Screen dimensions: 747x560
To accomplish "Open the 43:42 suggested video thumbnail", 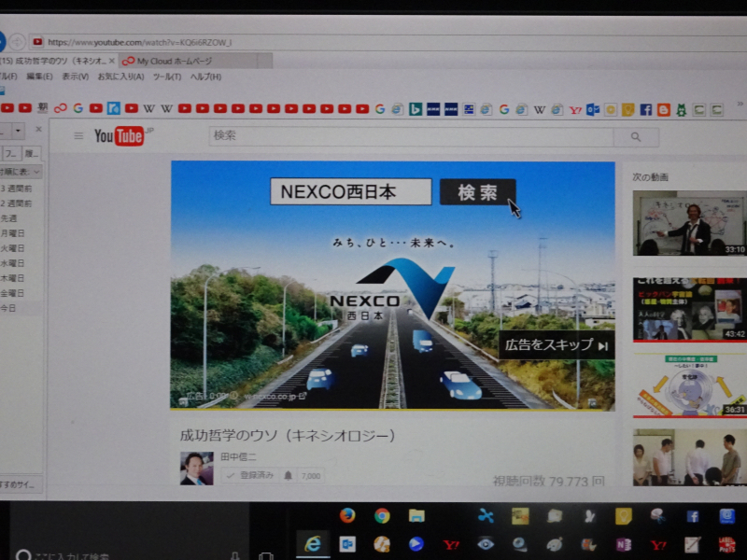I will click(x=689, y=310).
